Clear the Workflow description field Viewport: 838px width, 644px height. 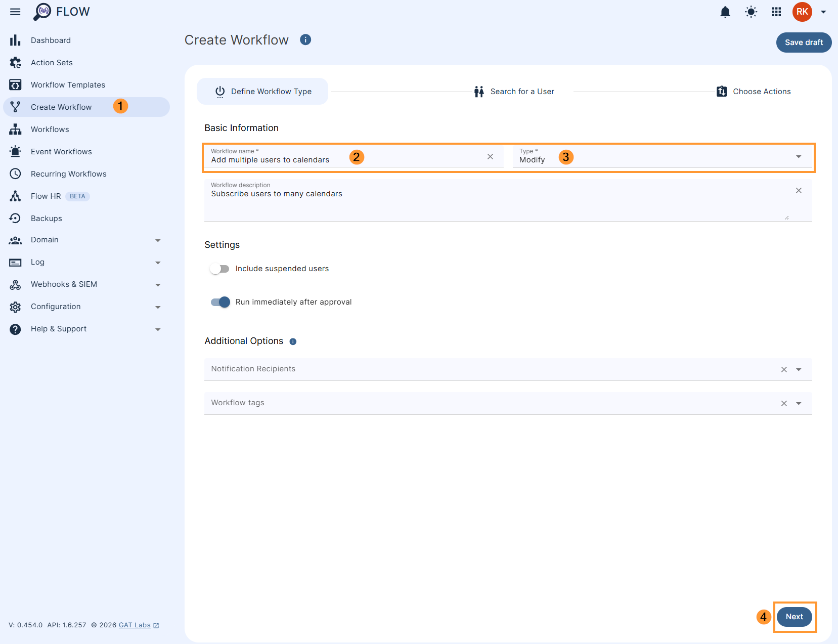pos(799,191)
